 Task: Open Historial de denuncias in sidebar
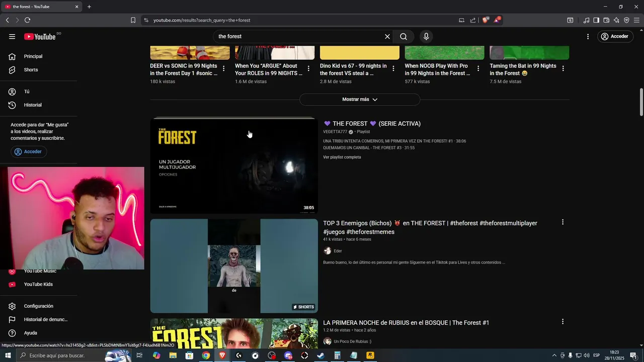(x=45, y=319)
